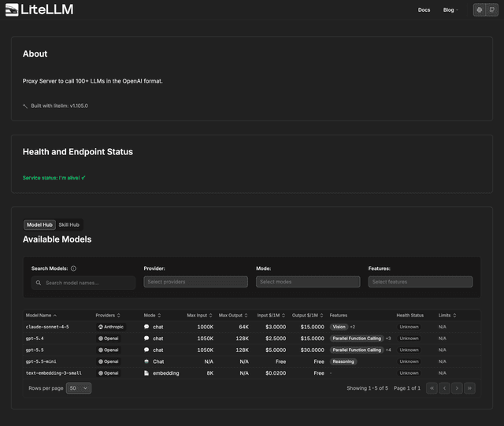
Task: Click the +2 features indicator for claude-sonnet-4-5
Action: [353, 327]
